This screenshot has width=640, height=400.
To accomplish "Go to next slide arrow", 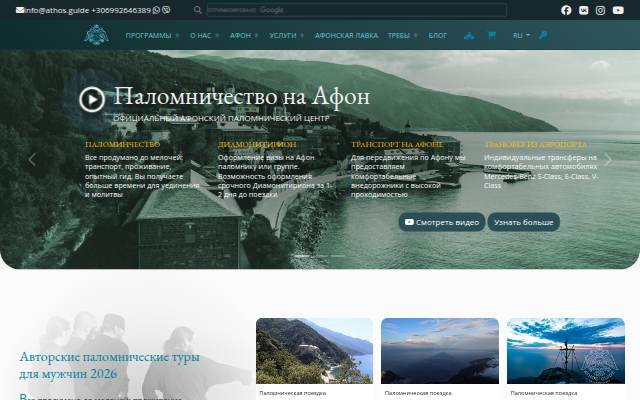I will tap(608, 160).
